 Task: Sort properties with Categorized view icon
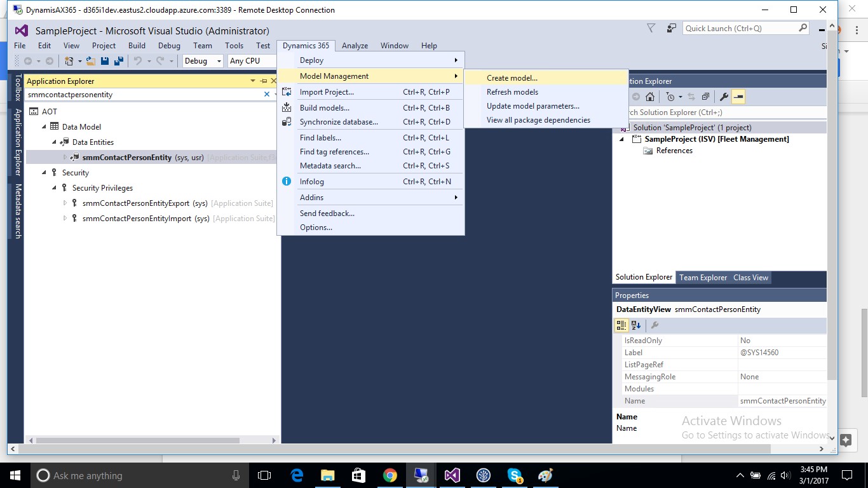[x=621, y=325]
